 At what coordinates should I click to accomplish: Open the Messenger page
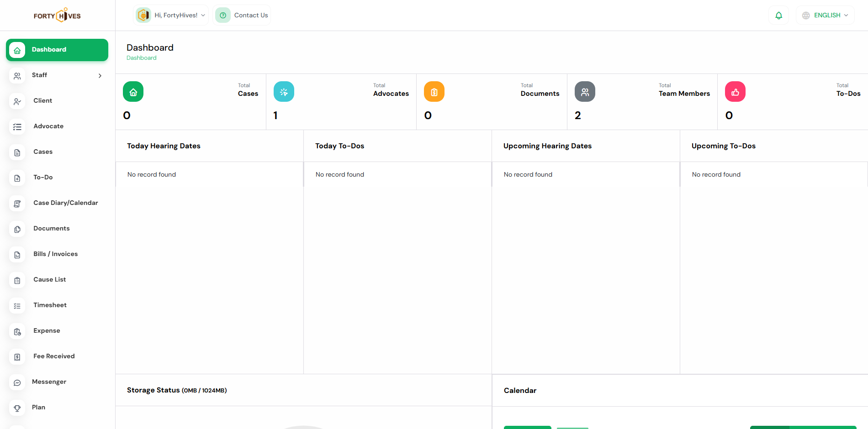tap(57, 382)
